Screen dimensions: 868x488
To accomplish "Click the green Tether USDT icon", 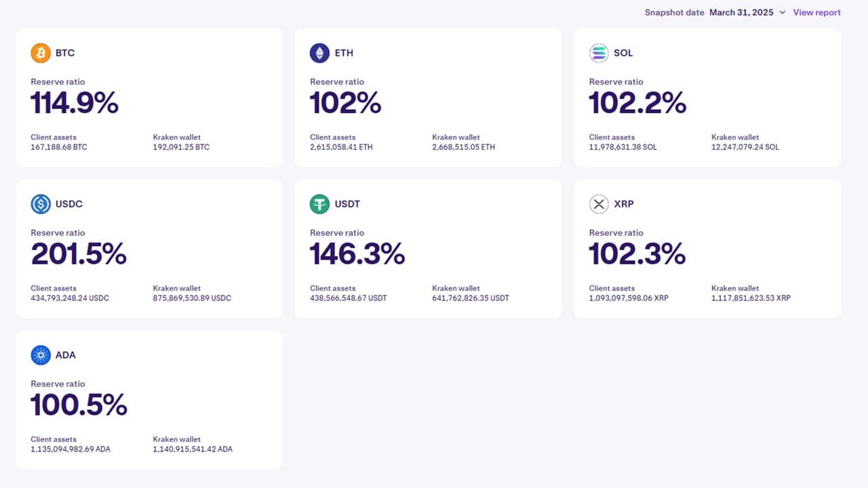I will point(320,204).
